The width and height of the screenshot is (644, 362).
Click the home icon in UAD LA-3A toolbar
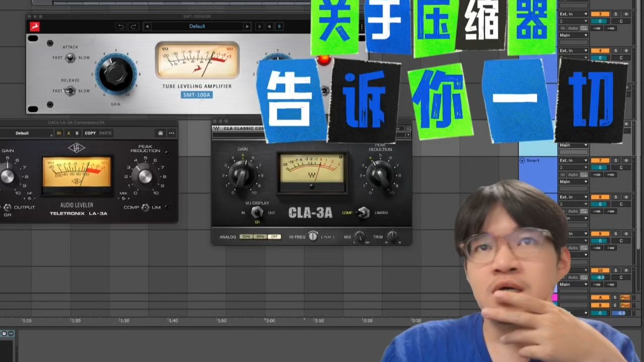(160, 133)
